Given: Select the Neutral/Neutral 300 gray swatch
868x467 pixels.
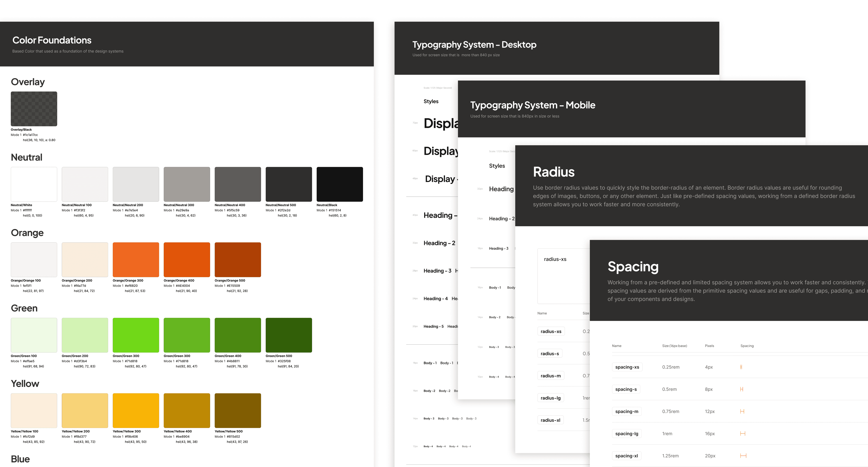Looking at the screenshot, I should (187, 184).
